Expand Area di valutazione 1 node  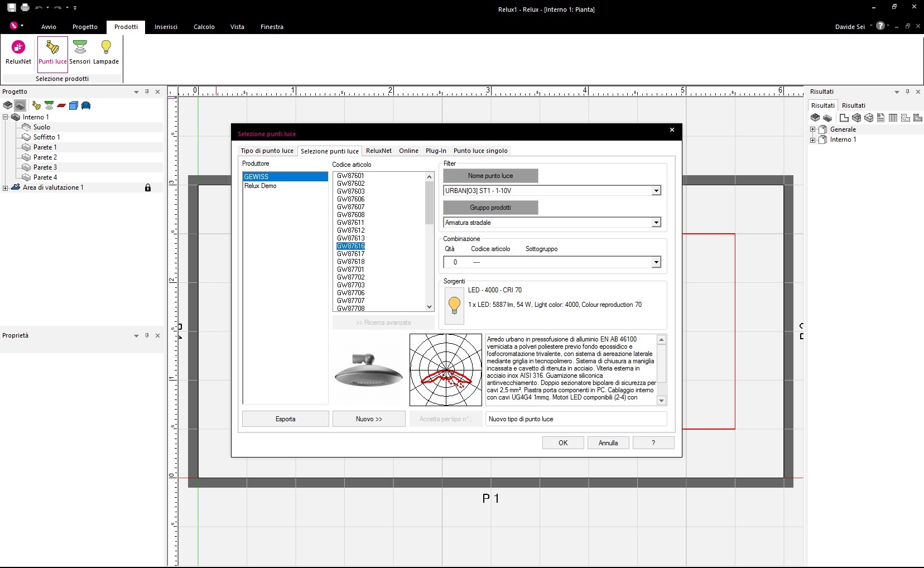pyautogui.click(x=6, y=188)
